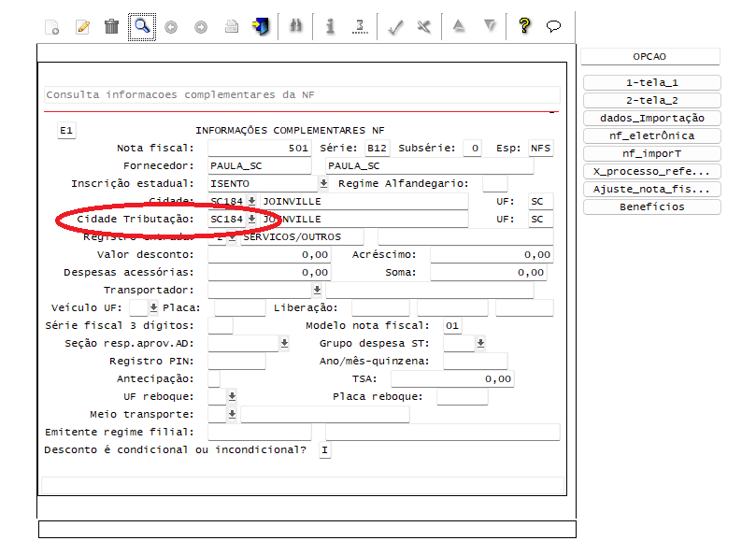Click the Despesas acessórias field
756x541 pixels.
pyautogui.click(x=269, y=273)
